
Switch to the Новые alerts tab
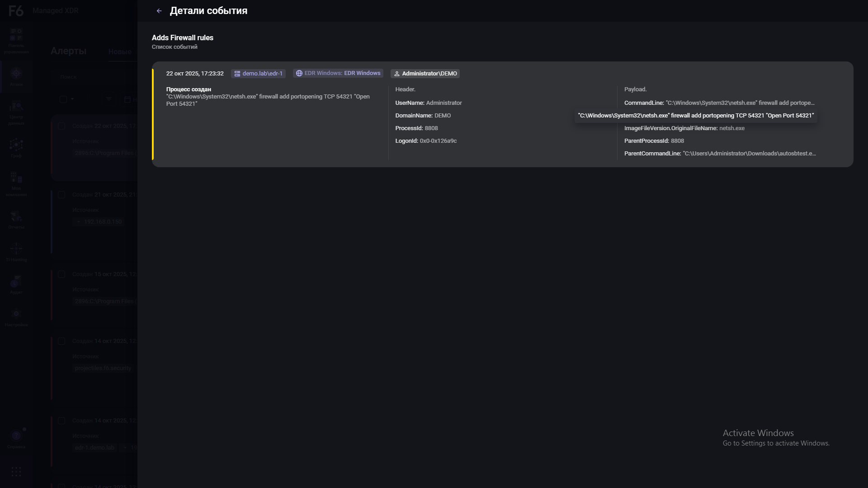(120, 52)
